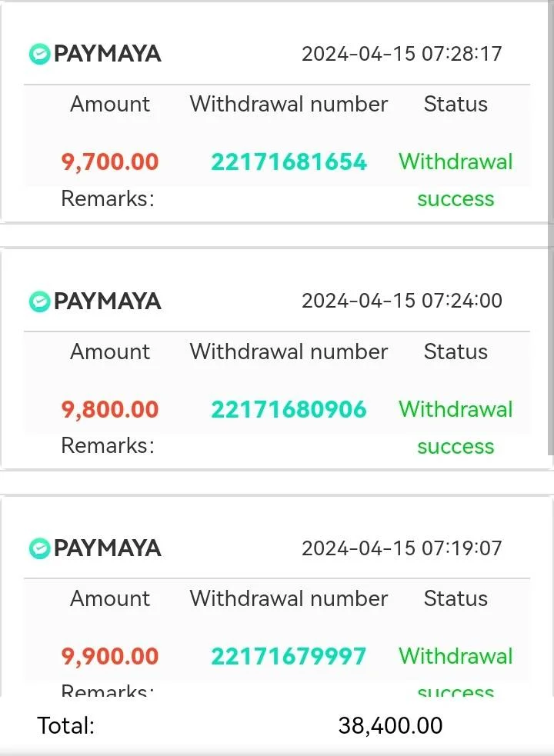
Task: Click the Remarks field of first record
Action: [108, 198]
